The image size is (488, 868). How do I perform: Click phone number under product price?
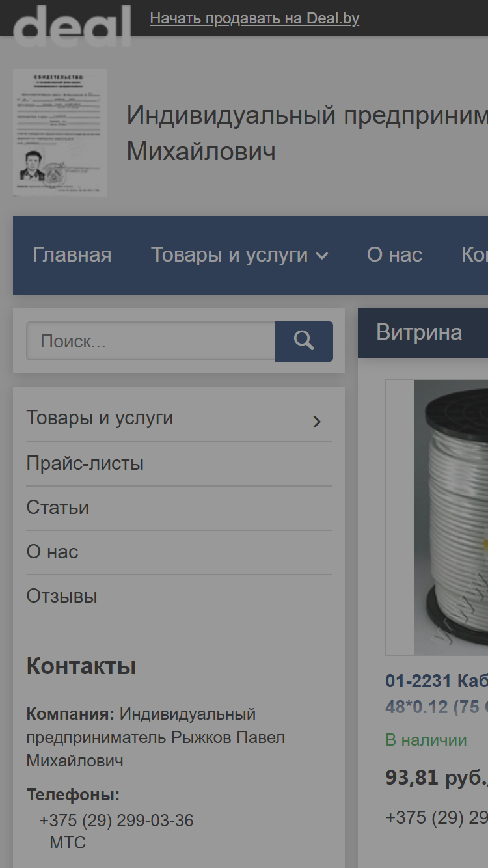pyautogui.click(x=437, y=818)
